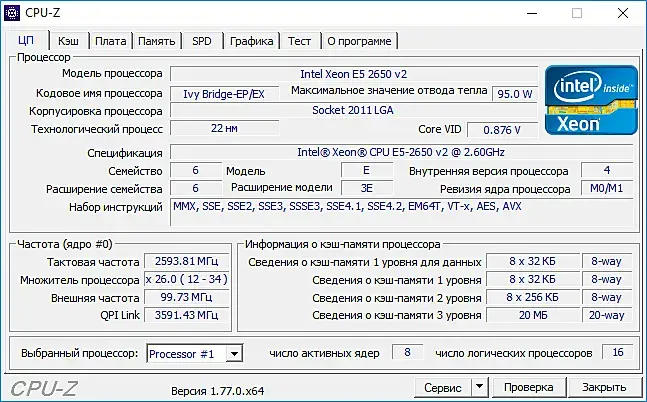
Task: Close the CPU-Z window with X
Action: [623, 13]
